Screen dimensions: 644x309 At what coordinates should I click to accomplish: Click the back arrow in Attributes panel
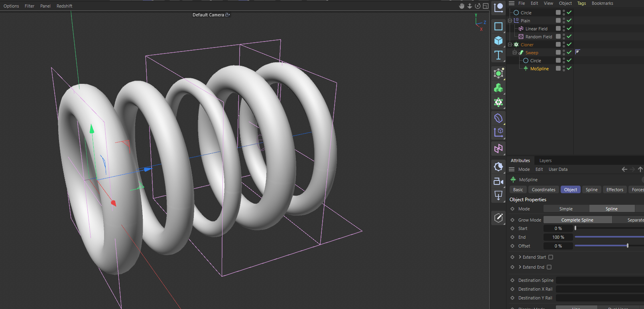click(624, 169)
